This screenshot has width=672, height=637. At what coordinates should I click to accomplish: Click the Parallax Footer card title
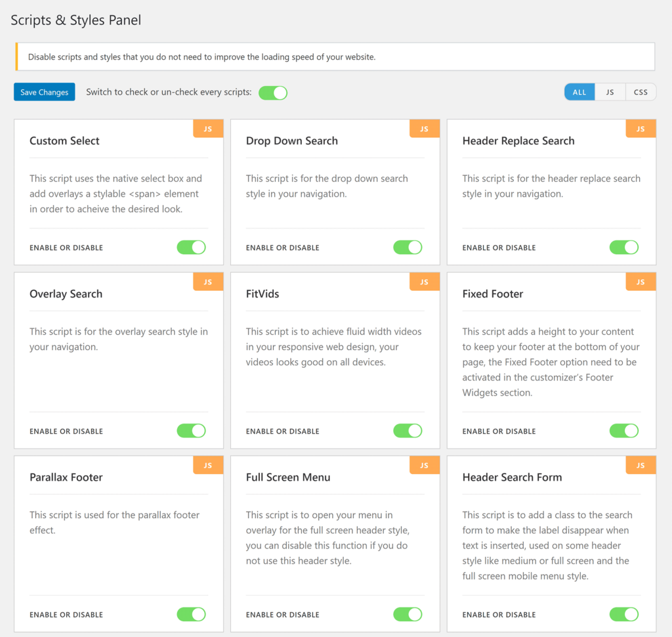coord(66,477)
